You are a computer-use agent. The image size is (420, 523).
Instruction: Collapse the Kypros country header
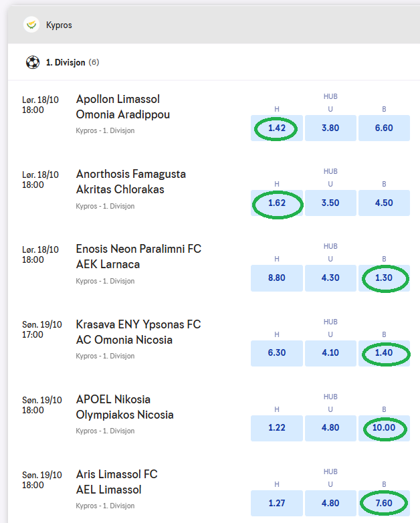point(214,25)
